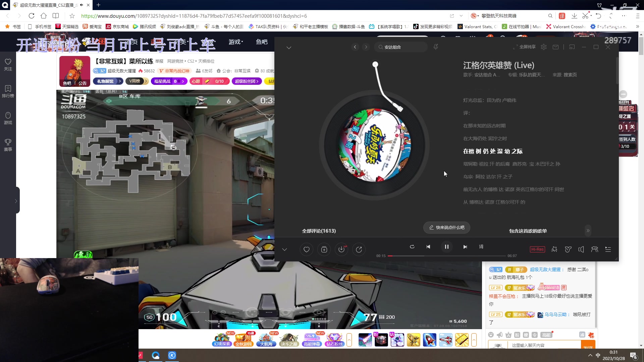
Task: Activate song recognition microphone icon
Action: tap(436, 47)
